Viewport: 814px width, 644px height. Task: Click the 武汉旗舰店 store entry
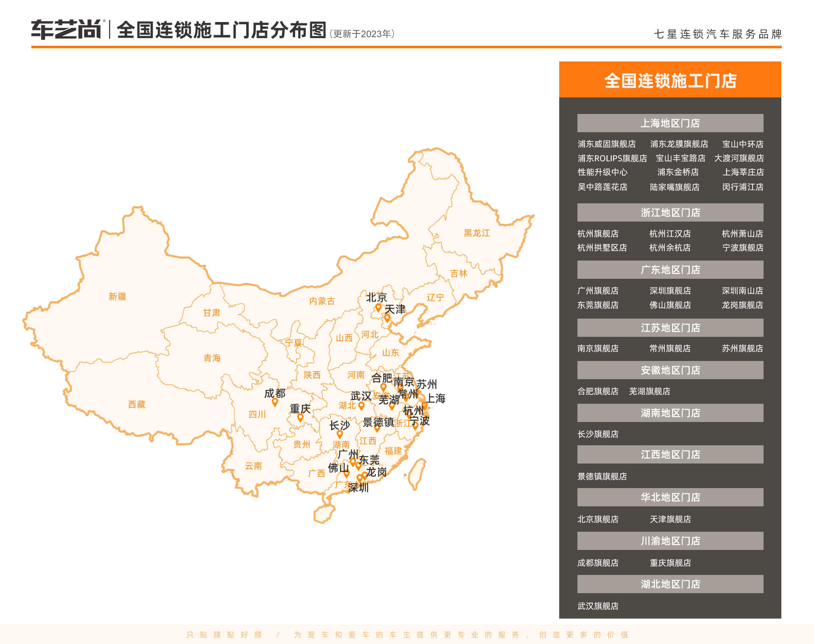point(598,606)
